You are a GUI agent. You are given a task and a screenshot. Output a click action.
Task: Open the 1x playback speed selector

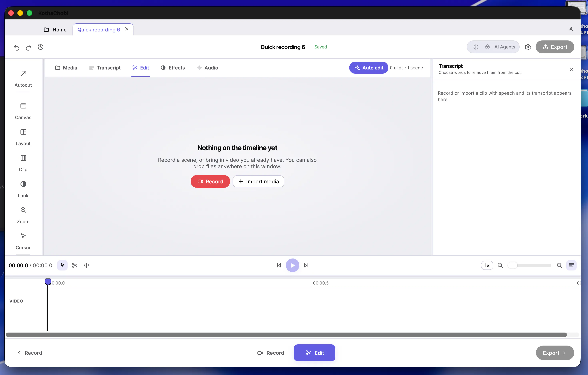tap(487, 265)
